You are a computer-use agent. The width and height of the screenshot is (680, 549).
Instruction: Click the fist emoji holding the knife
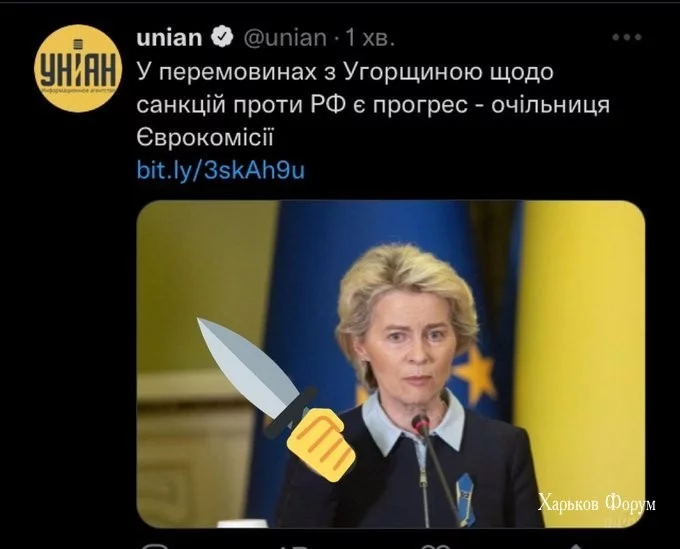(x=321, y=444)
